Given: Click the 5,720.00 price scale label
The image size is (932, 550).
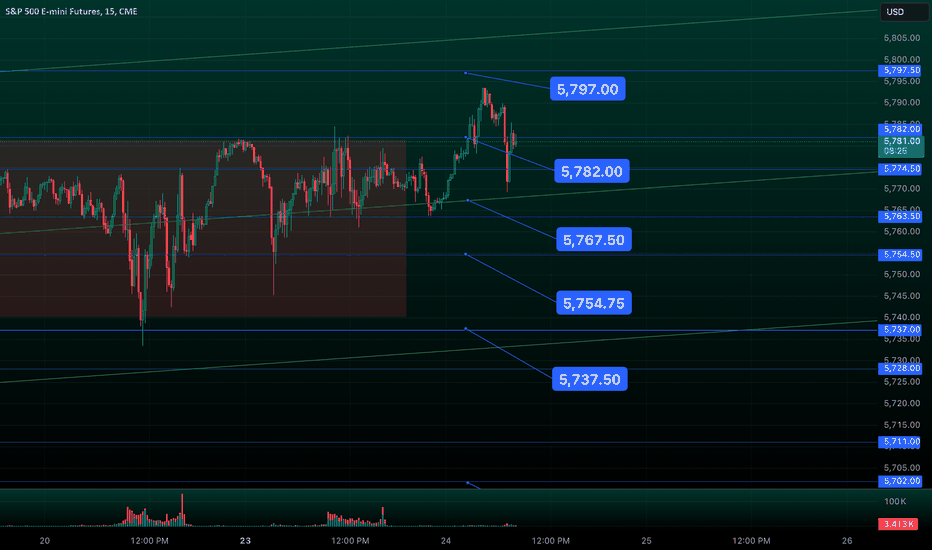Looking at the screenshot, I should (902, 403).
